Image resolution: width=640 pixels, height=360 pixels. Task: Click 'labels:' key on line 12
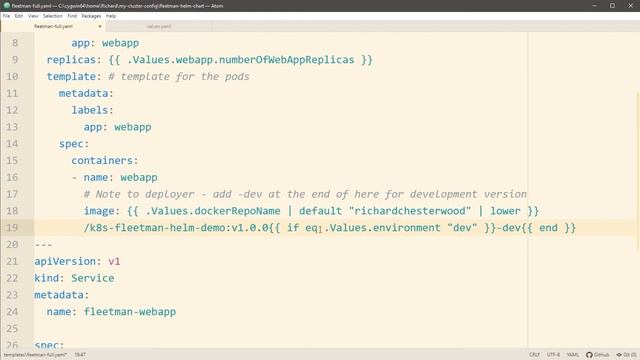(93, 110)
